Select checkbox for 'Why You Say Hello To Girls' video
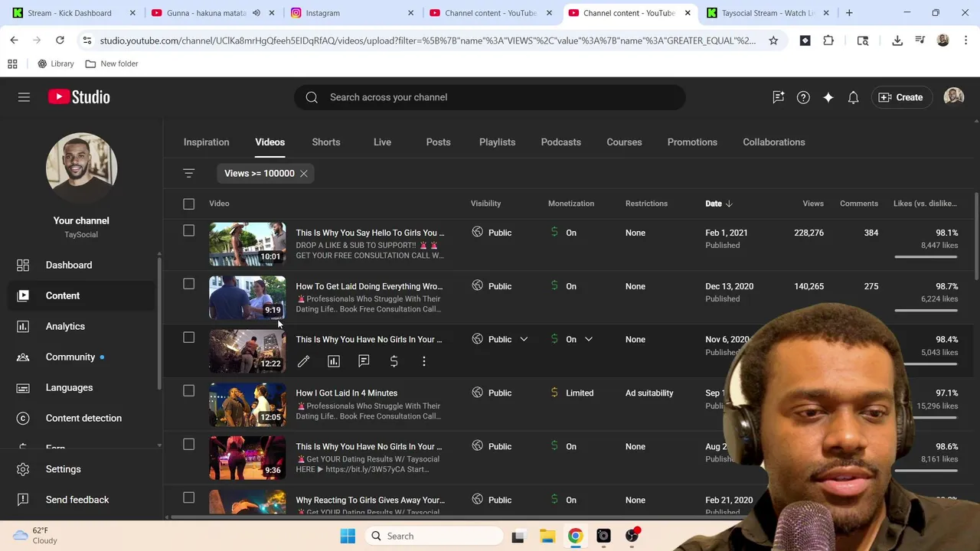The image size is (980, 551). [x=188, y=230]
